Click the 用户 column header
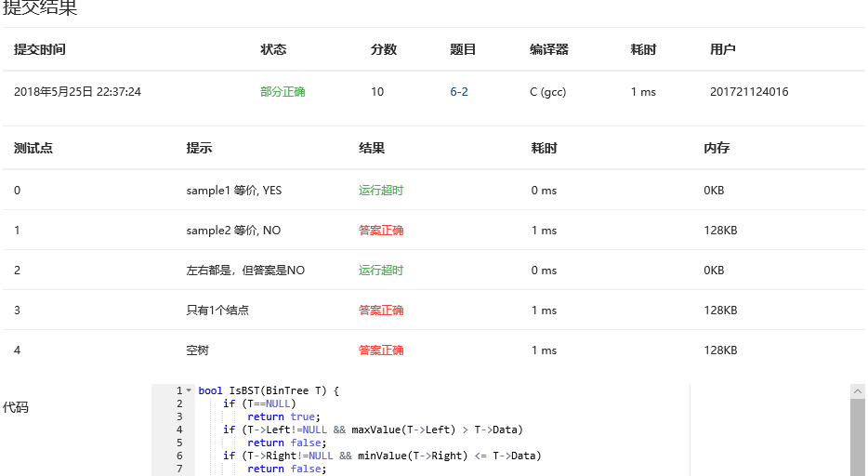Viewport: 868px width, 476px height. point(722,49)
